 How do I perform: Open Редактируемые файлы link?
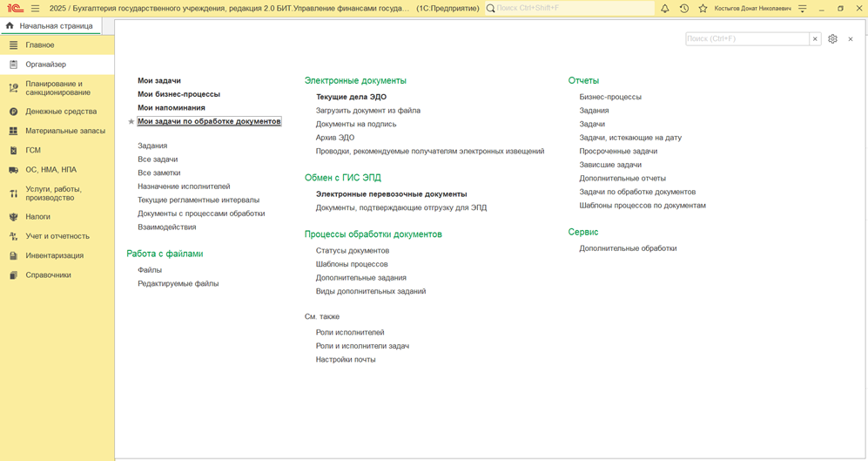click(178, 284)
